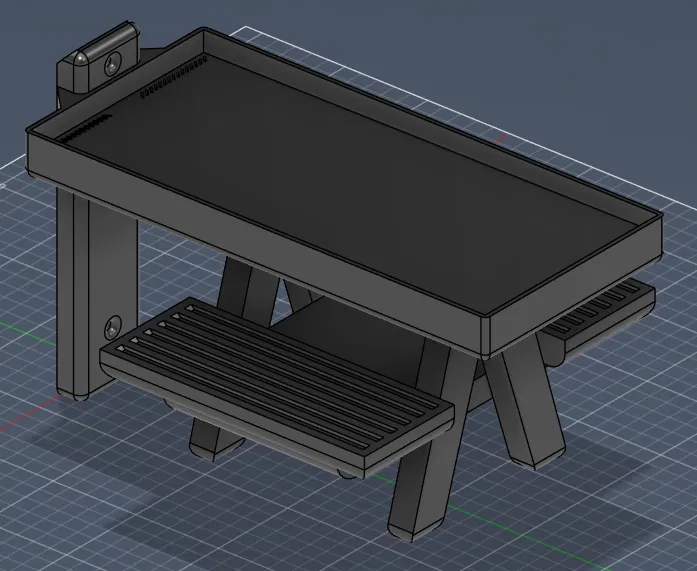697x571 pixels.
Task: Pick the lower screw on vertical post
Action: [114, 328]
